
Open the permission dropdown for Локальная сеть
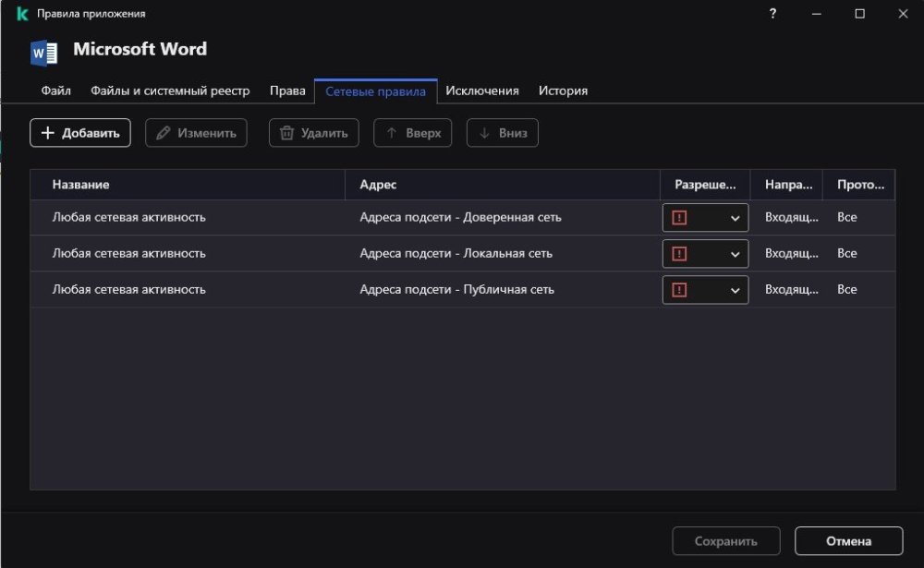[735, 253]
